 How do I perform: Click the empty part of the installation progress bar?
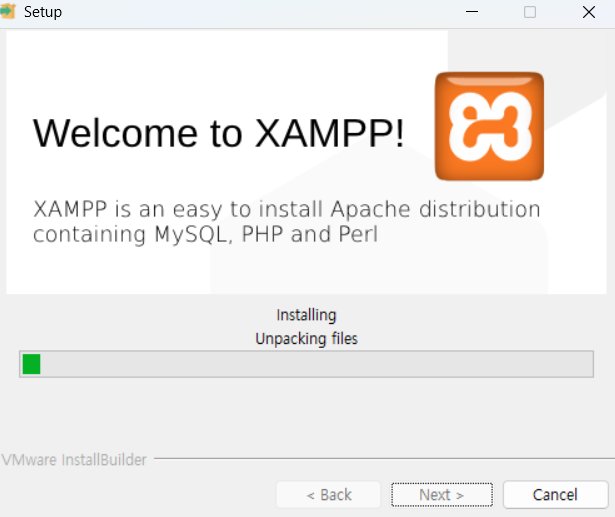pyautogui.click(x=316, y=364)
